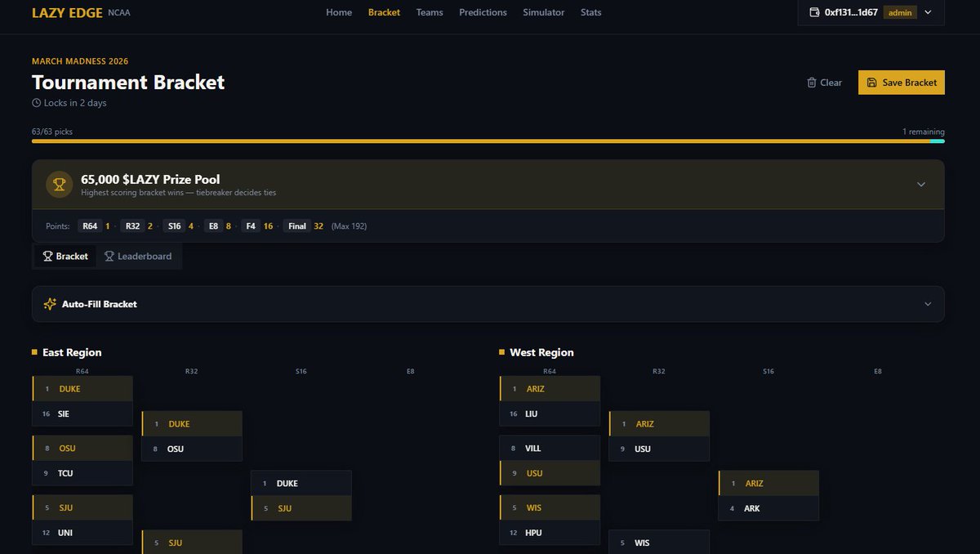Click the trophy icon in Prize Pool

coord(60,185)
